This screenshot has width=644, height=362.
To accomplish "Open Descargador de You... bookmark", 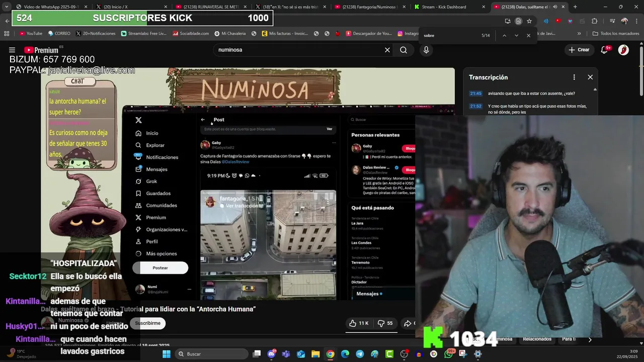I will 368,34.
